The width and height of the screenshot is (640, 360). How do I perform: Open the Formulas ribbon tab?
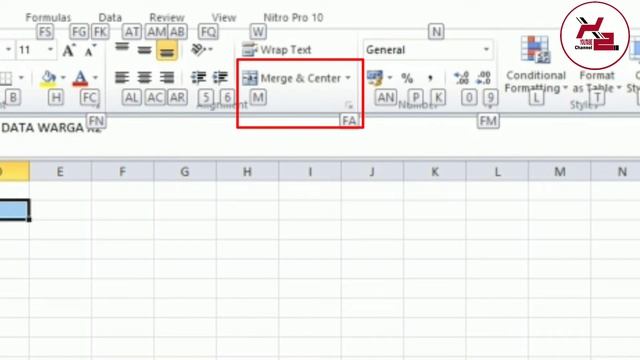(48, 18)
